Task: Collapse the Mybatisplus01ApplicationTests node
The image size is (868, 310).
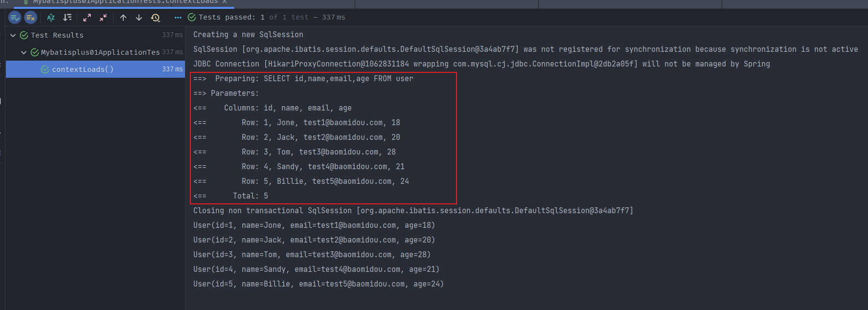Action: click(x=23, y=52)
